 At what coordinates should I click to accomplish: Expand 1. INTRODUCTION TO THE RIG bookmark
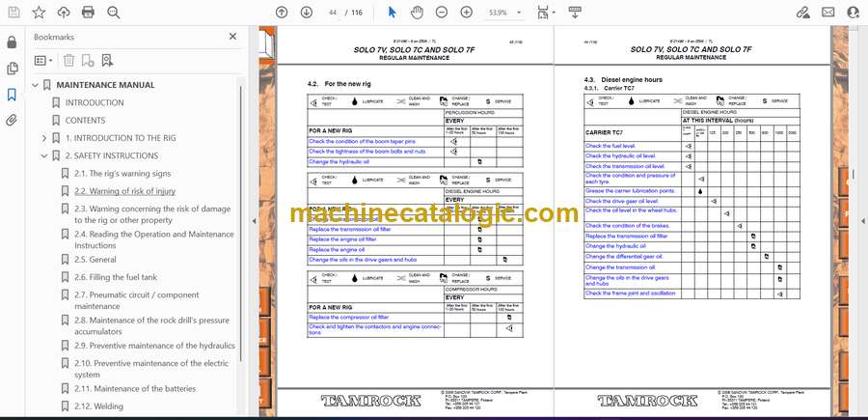tap(44, 138)
